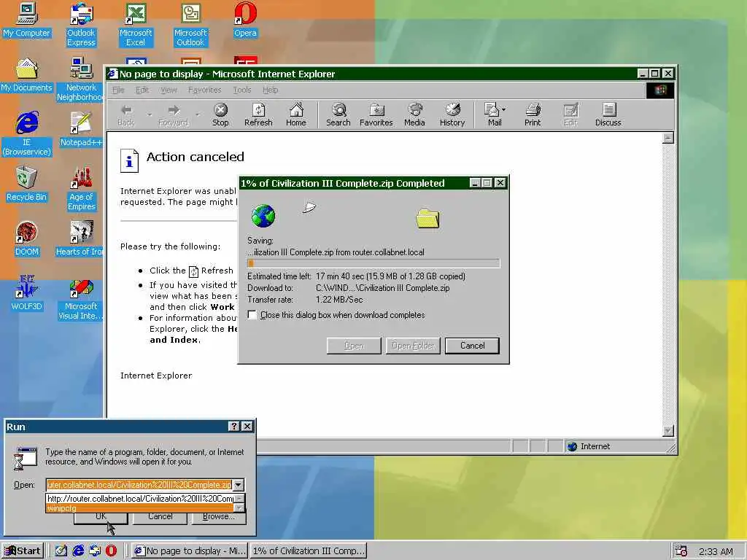Switch to '1% of Civilization III' taskbar button
This screenshot has height=560, width=747.
(x=309, y=551)
